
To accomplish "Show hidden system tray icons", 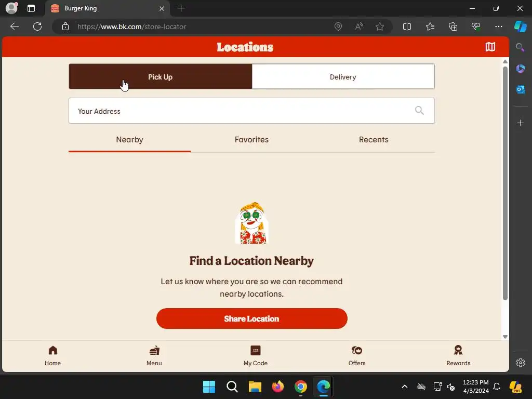I will pos(404,387).
